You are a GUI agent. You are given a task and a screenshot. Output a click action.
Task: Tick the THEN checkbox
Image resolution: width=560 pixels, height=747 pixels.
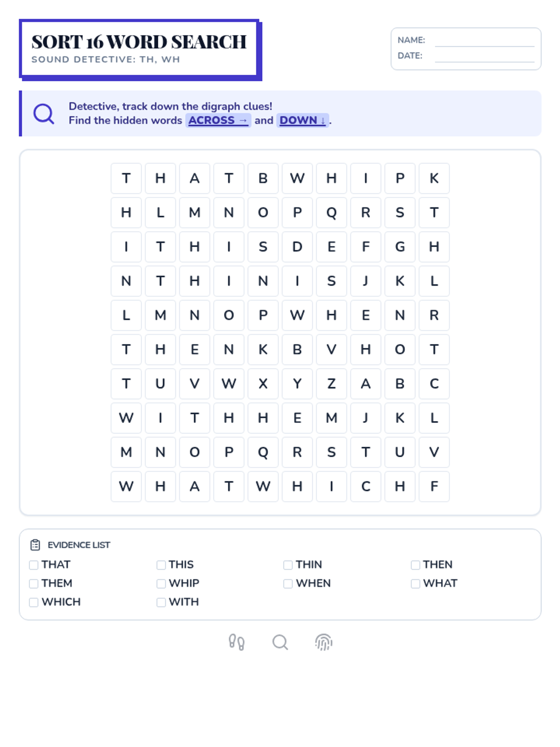click(415, 565)
